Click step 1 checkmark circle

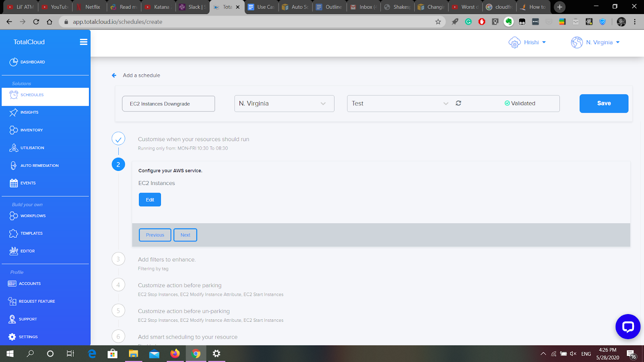(118, 139)
